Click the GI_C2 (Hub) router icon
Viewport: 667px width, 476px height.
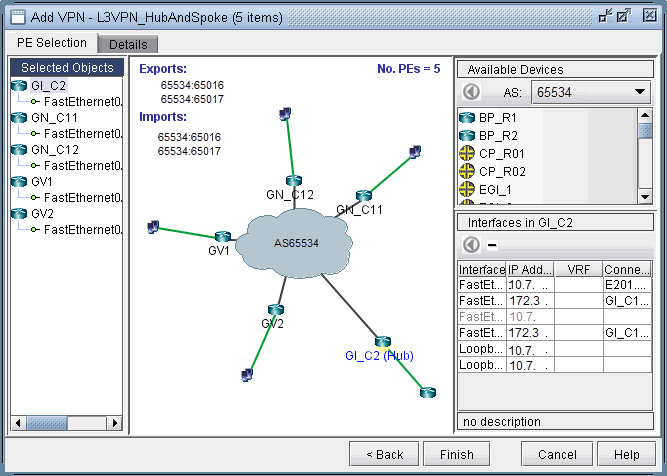pyautogui.click(x=382, y=342)
